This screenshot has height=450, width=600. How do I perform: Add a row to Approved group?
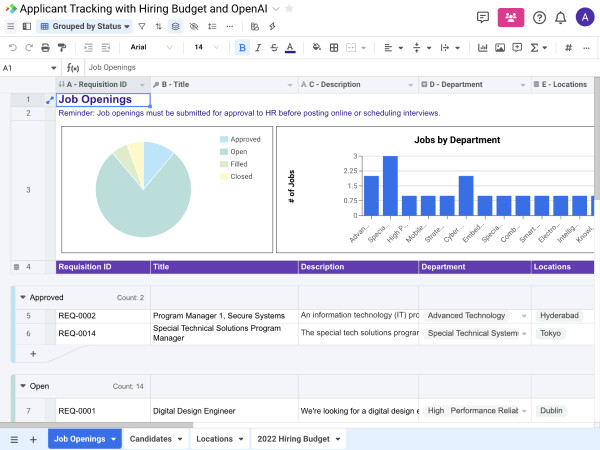coord(33,354)
